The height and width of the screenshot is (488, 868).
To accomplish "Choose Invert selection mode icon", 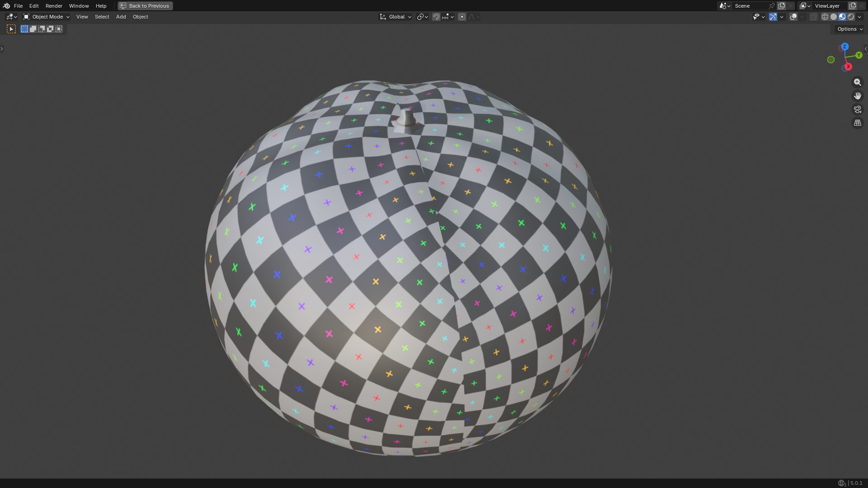I will pos(50,29).
